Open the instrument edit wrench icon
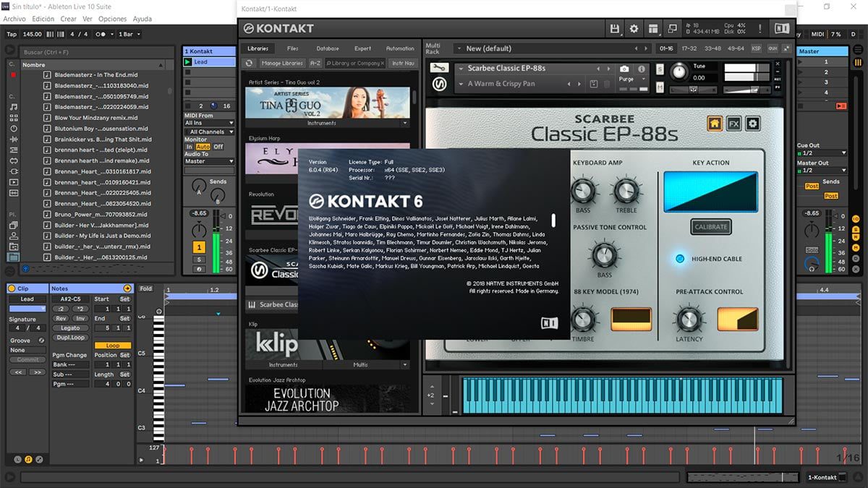This screenshot has width=868, height=488. (x=438, y=68)
